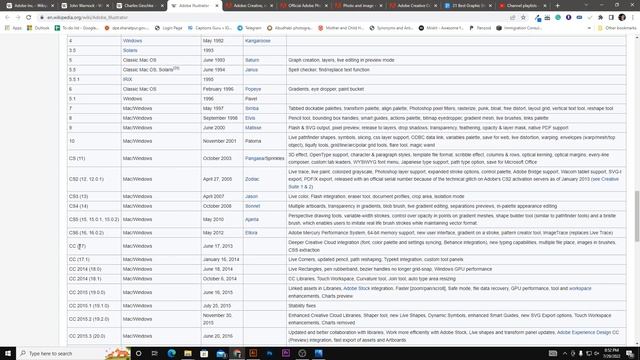This screenshot has width=640, height=360.
Task: Select the 'CS6 (16, 16.0.2)' version cell
Action: pyautogui.click(x=94, y=233)
